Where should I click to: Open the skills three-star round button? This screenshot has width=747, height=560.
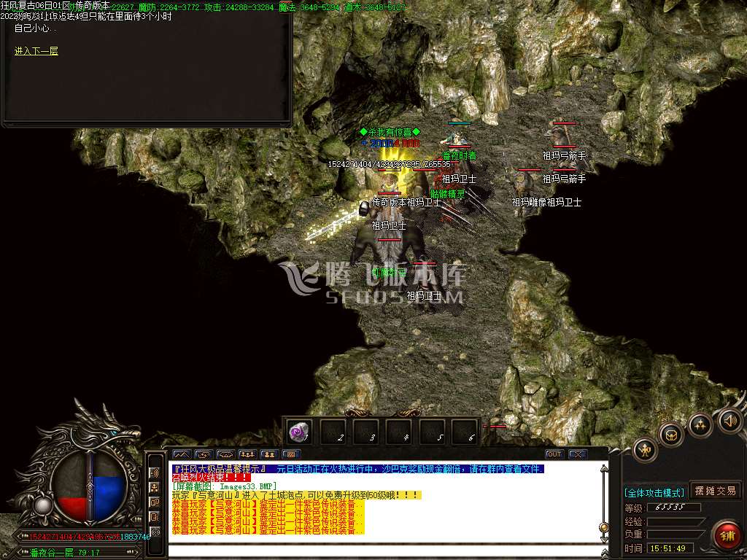700,425
